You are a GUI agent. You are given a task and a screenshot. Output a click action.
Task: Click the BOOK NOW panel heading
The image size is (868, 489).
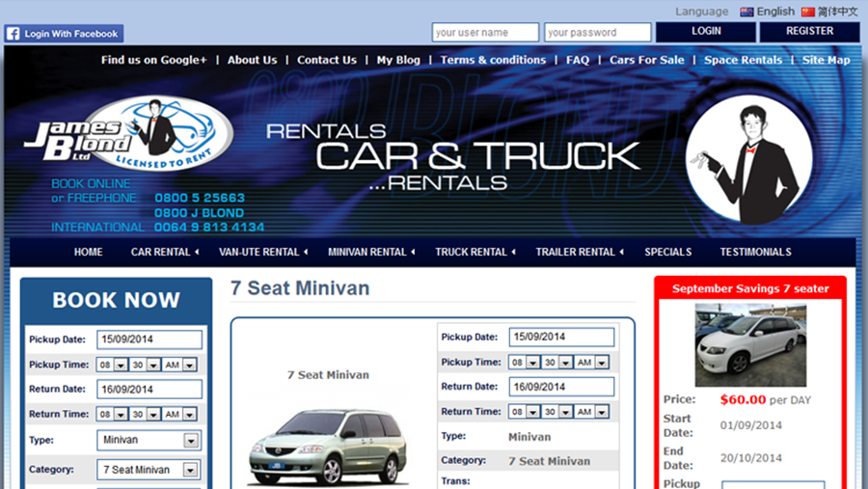[x=117, y=300]
